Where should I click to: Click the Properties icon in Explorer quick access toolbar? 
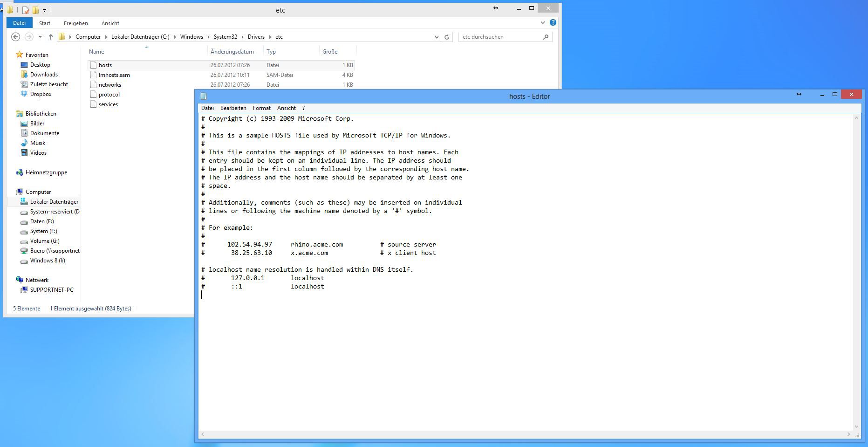pyautogui.click(x=26, y=10)
